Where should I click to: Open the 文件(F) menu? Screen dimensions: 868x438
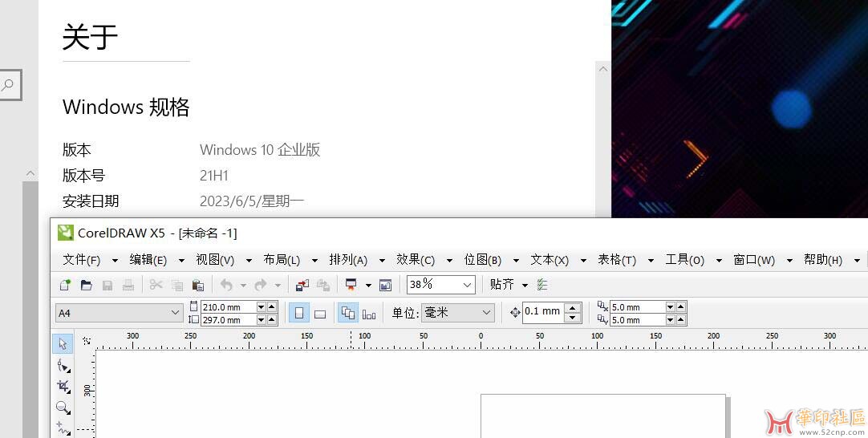pyautogui.click(x=82, y=260)
